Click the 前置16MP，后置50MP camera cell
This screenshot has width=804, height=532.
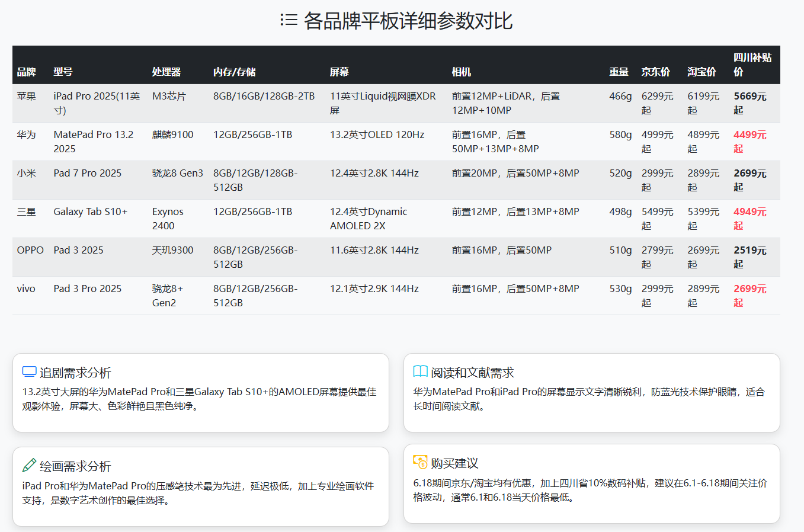coord(502,250)
